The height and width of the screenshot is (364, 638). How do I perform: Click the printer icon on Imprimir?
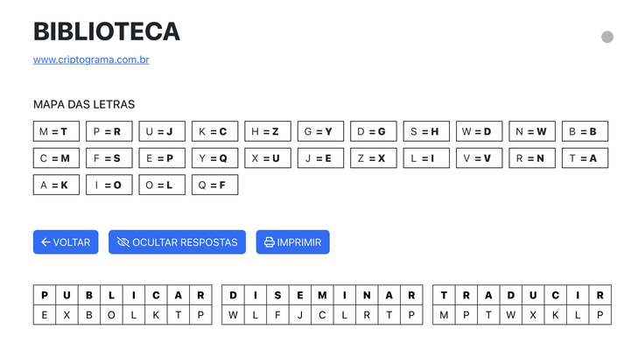270,242
